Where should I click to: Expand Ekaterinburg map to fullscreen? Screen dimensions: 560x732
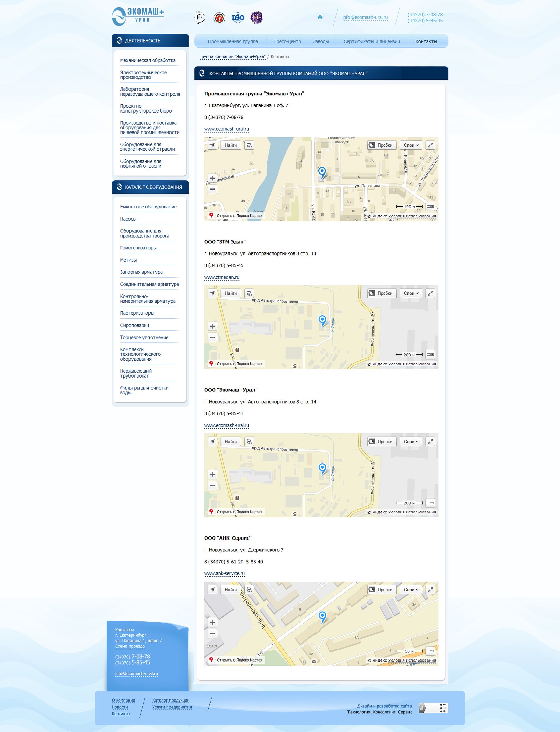(430, 145)
